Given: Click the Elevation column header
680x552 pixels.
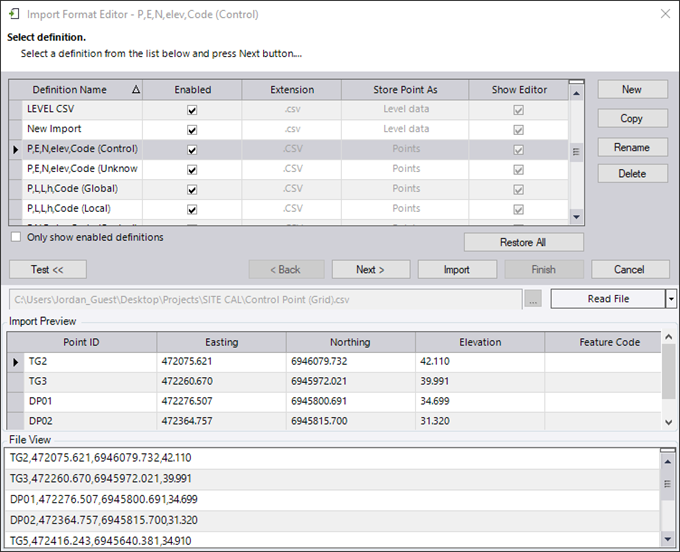Looking at the screenshot, I should tap(480, 343).
